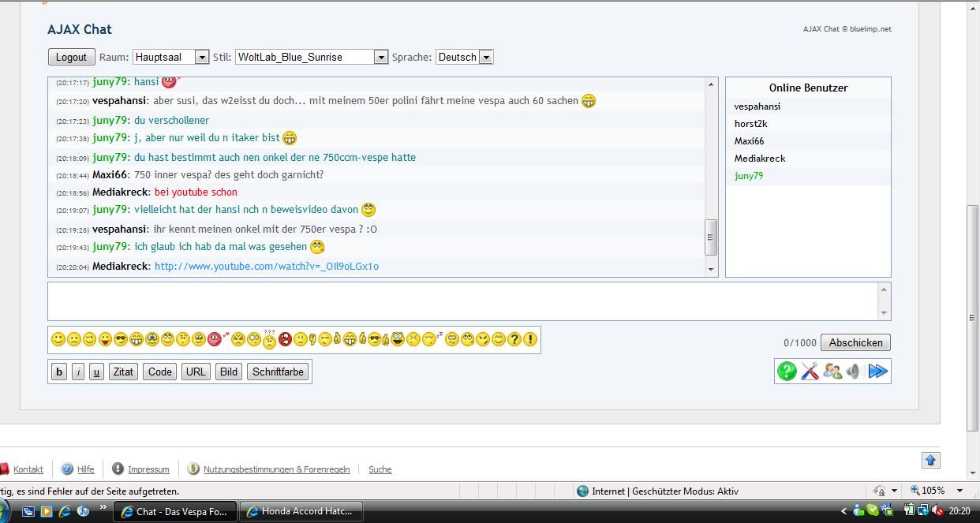
Task: Open the Raum dropdown showing Hauptsaal
Action: (x=170, y=57)
